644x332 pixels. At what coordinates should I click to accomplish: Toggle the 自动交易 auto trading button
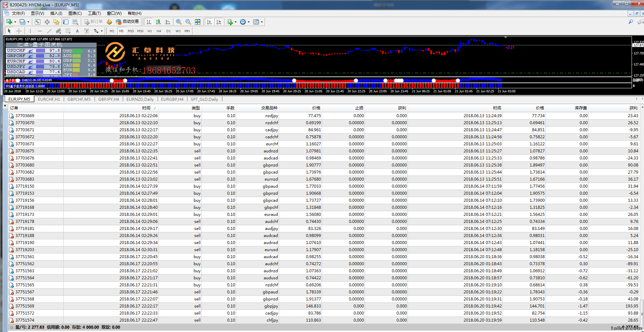[127, 22]
